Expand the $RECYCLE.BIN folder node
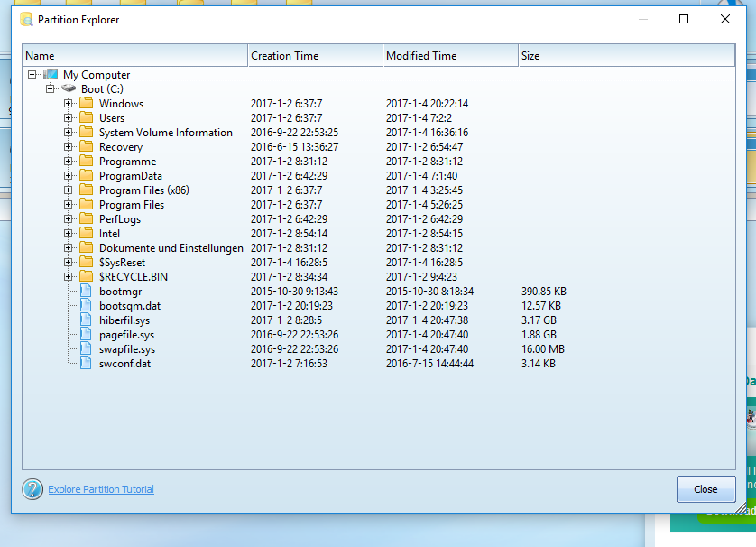The image size is (756, 547). 68,277
